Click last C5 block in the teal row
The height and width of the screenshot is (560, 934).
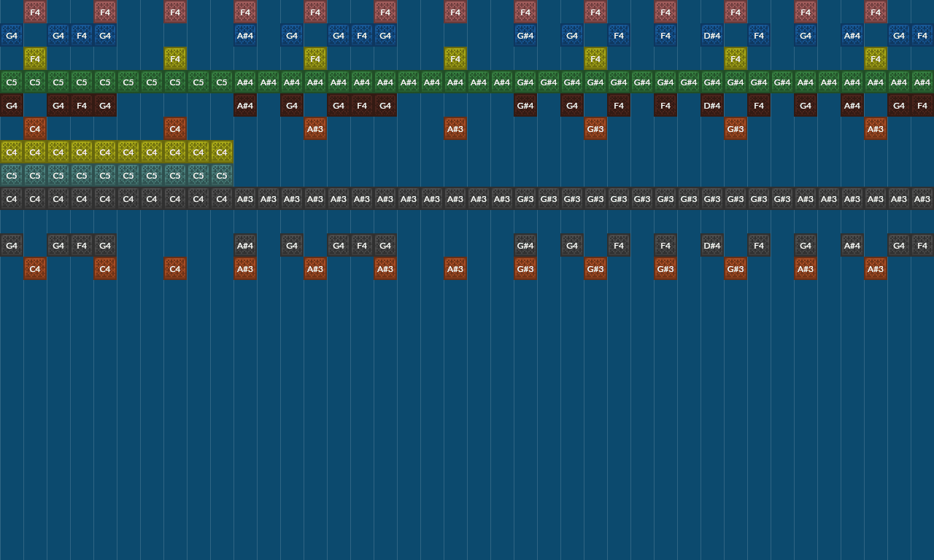tap(222, 175)
